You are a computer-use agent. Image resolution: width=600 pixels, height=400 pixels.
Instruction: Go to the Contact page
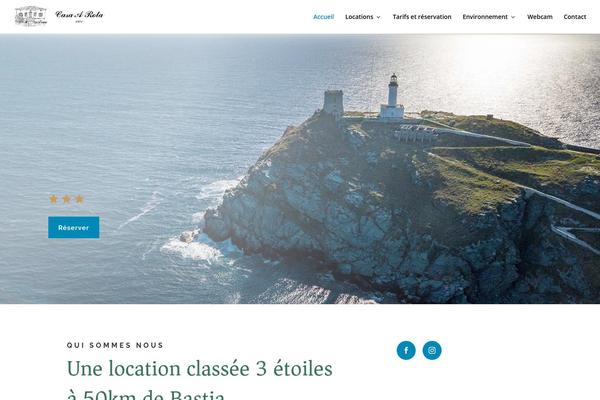(x=574, y=17)
